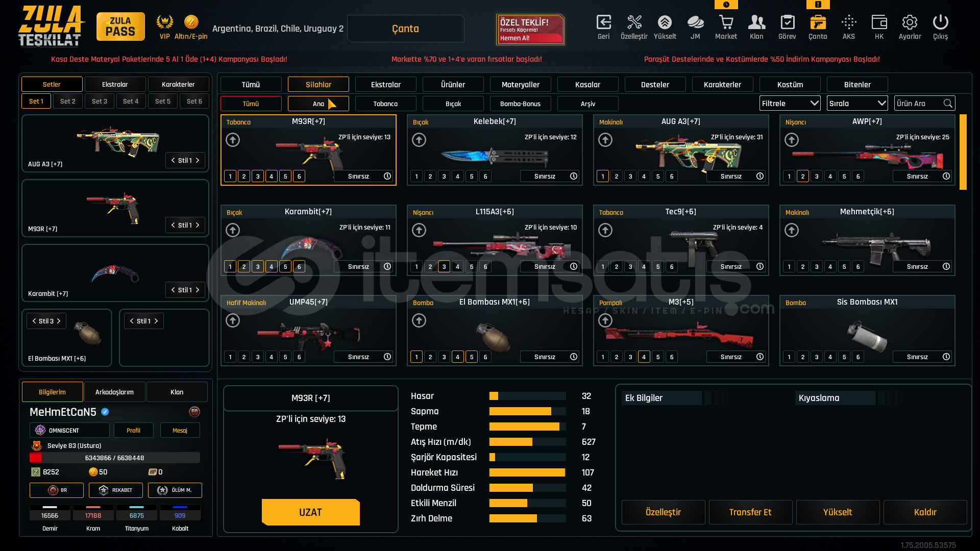Click the Çıkış power icon

[x=940, y=22]
